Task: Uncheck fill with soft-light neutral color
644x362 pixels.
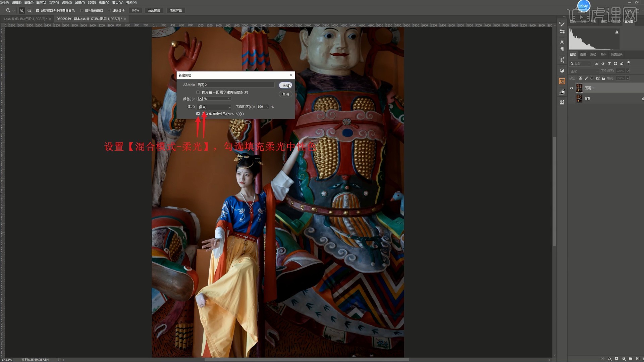Action: point(198,114)
